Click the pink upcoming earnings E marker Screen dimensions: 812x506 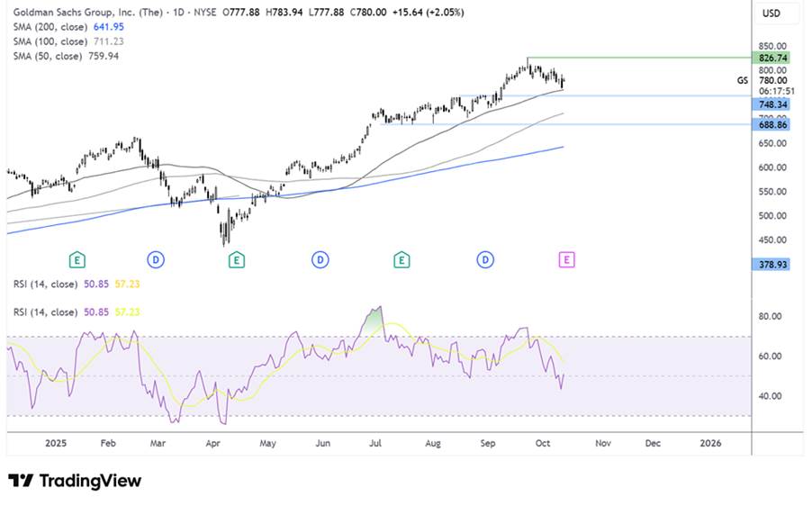566,259
